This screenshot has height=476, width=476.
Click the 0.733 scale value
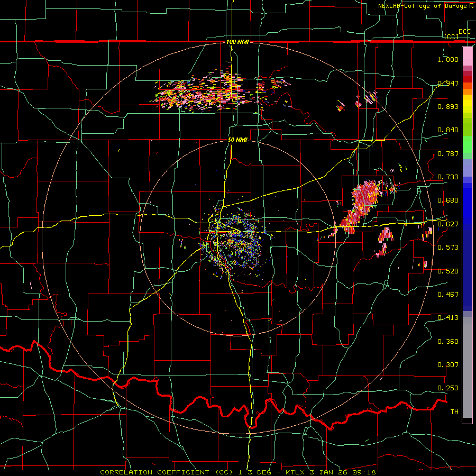click(x=448, y=177)
